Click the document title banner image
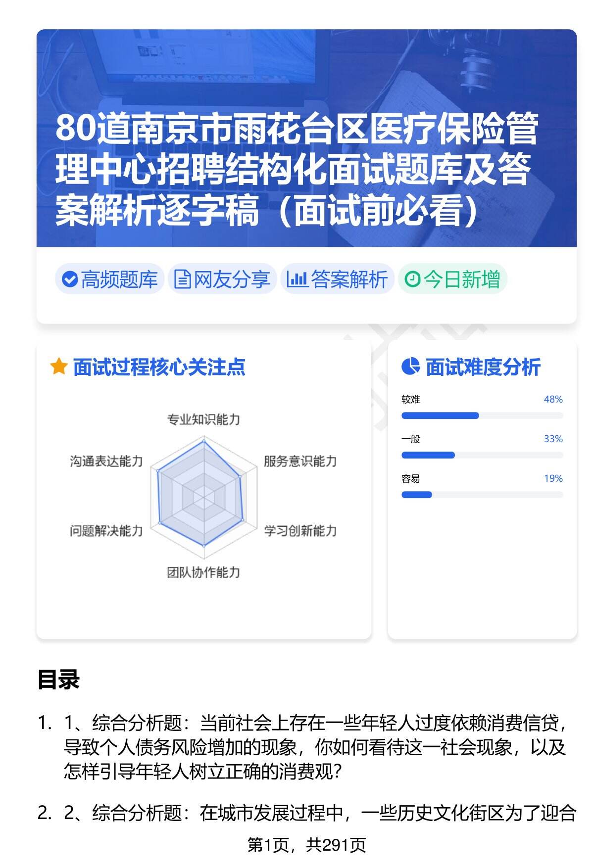594x868 pixels. 306,138
